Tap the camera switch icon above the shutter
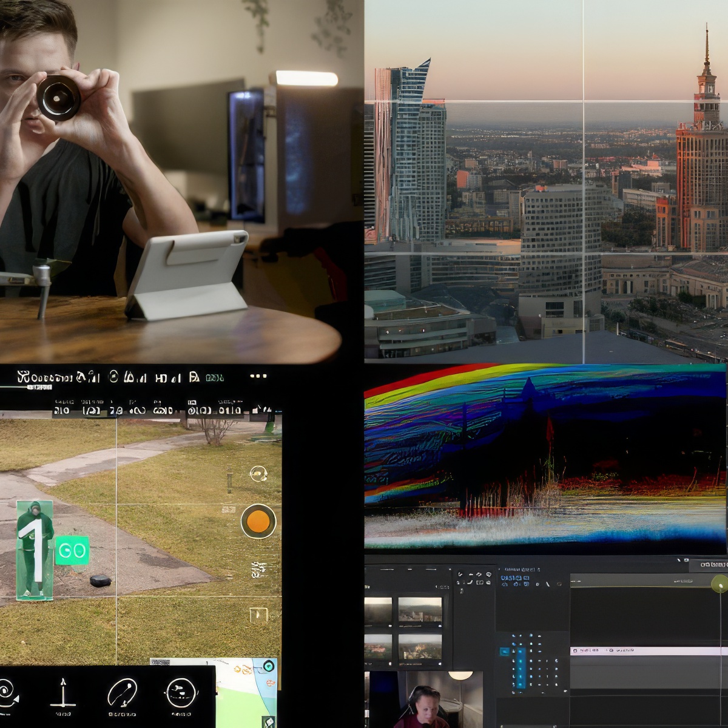Image resolution: width=728 pixels, height=728 pixels. [259, 474]
